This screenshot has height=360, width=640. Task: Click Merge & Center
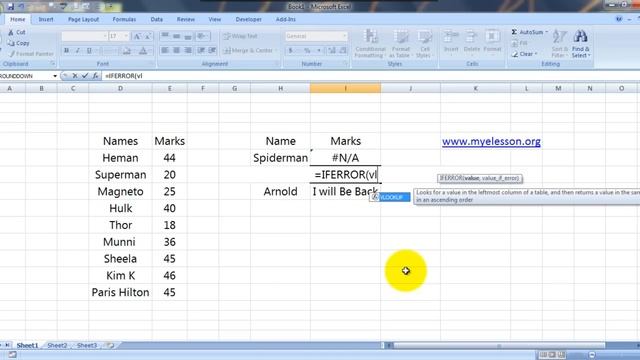click(249, 51)
